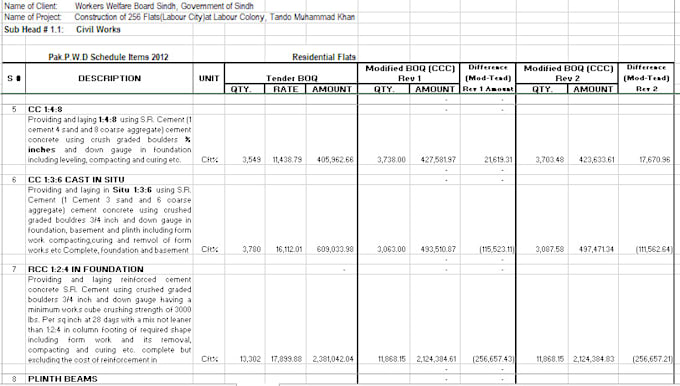Click Tender quantity 3,780

tap(252, 249)
